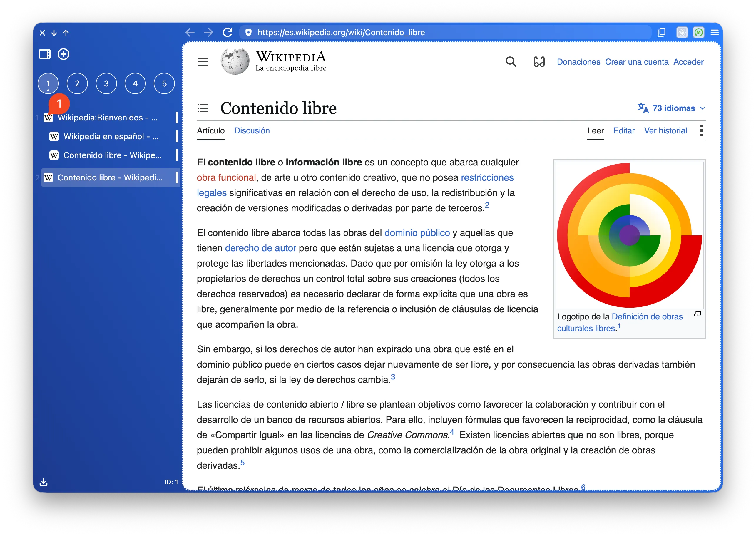
Task: Click footnote reference 1 in image caption
Action: tap(619, 326)
